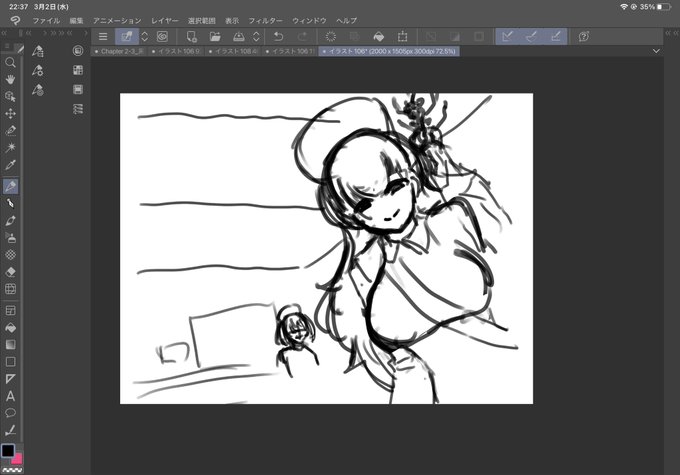Viewport: 680px width, 475px height.
Task: Select the Operation object tool
Action: click(10, 96)
